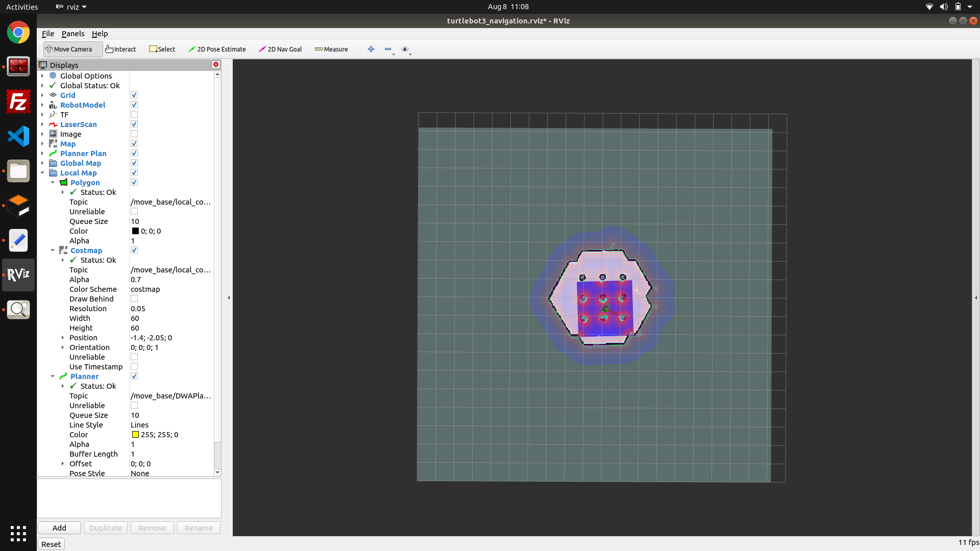The image size is (980, 551).
Task: Open the clock and calendar menu
Action: 508,7
